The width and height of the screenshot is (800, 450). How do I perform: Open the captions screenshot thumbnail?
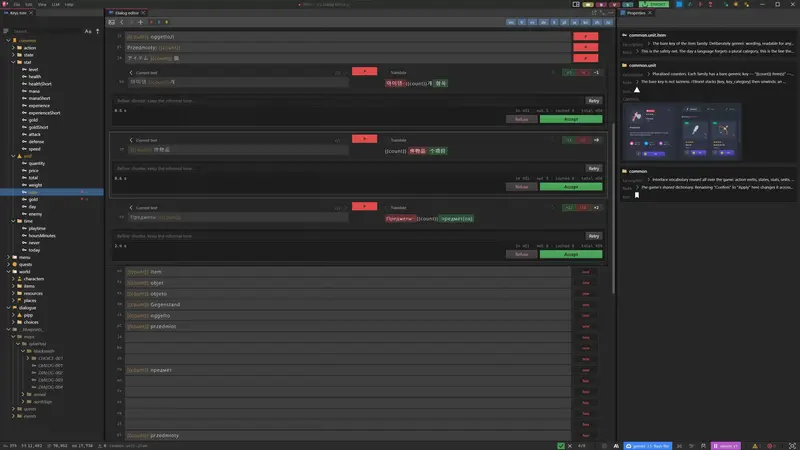coord(682,132)
